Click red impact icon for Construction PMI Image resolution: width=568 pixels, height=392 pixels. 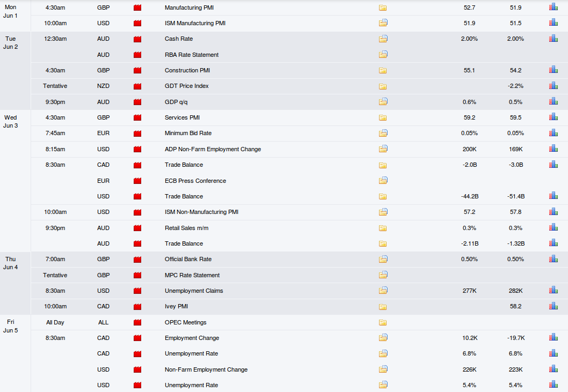click(137, 71)
